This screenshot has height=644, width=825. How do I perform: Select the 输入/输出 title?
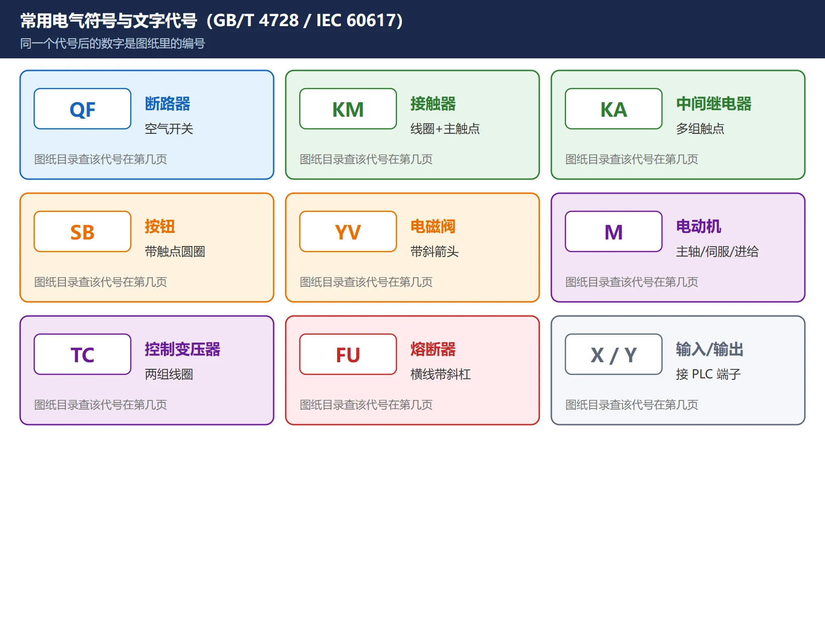coord(710,349)
